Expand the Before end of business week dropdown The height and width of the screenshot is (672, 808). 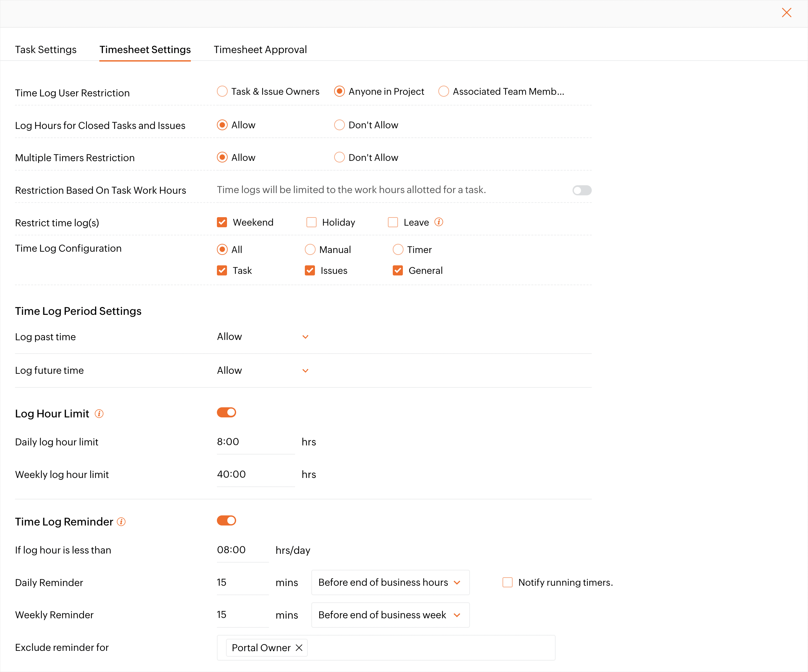coord(390,615)
